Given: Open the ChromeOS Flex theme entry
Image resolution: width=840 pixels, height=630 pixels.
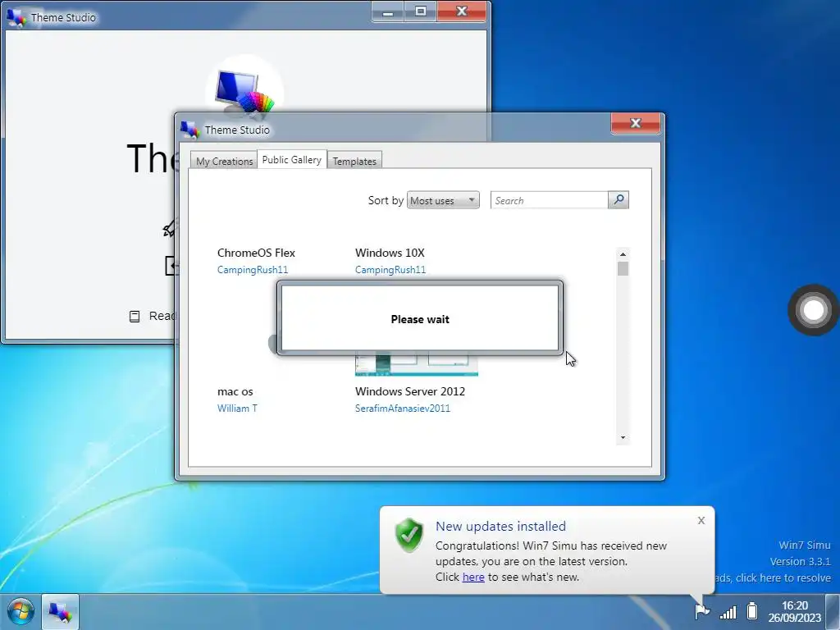Looking at the screenshot, I should pos(256,253).
